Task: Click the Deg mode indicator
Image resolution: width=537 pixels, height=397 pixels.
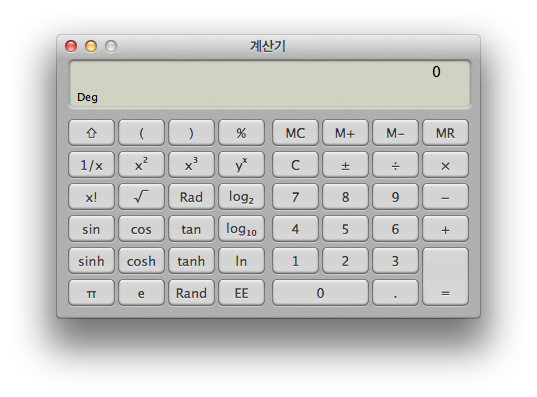Action: point(87,97)
